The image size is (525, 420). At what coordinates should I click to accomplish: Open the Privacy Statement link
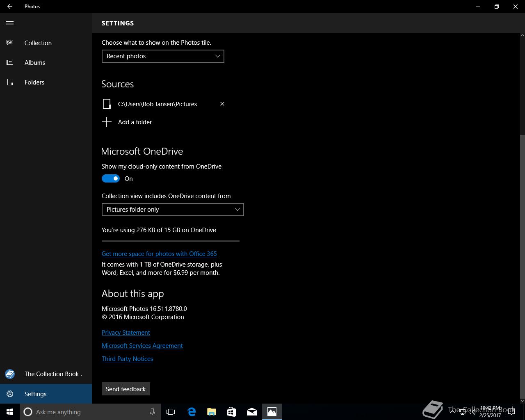pos(126,333)
